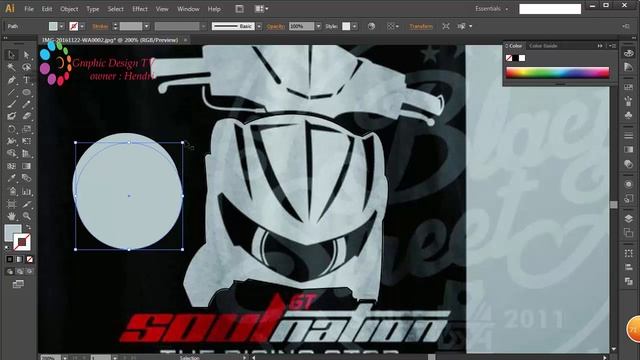This screenshot has height=360, width=640.
Task: Pick the Pencil tool
Action: (27, 104)
